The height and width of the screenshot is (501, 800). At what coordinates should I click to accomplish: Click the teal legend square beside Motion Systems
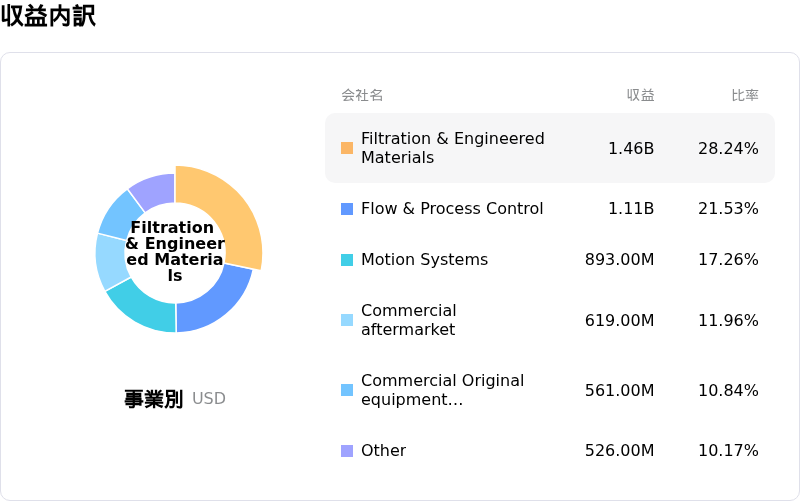pos(347,260)
